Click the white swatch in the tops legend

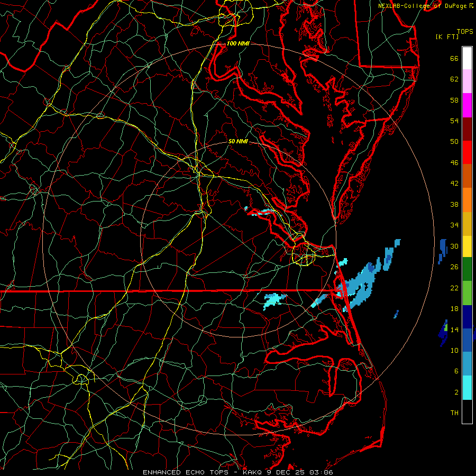(467, 58)
